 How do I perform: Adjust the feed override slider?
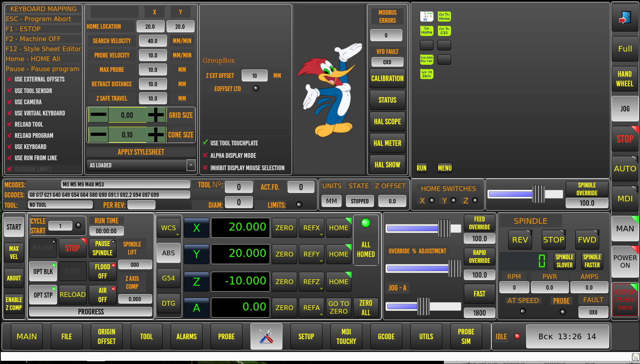(423, 229)
